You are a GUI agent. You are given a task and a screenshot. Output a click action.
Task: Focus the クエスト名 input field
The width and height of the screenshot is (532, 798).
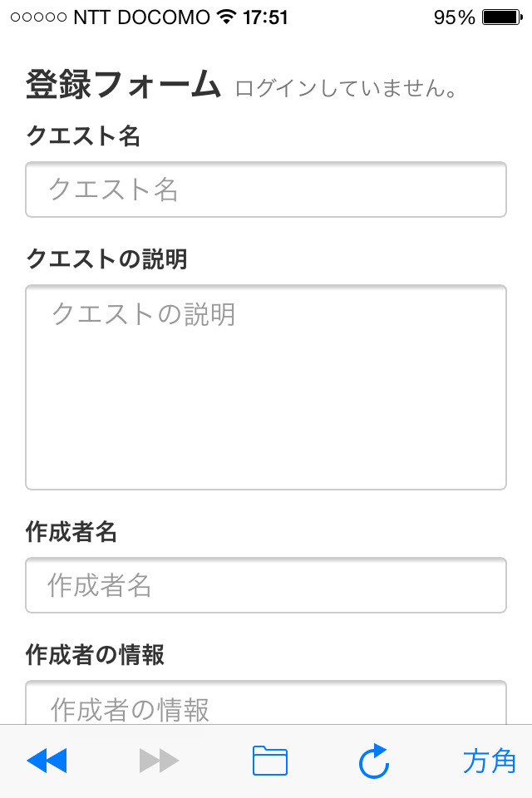pos(266,190)
